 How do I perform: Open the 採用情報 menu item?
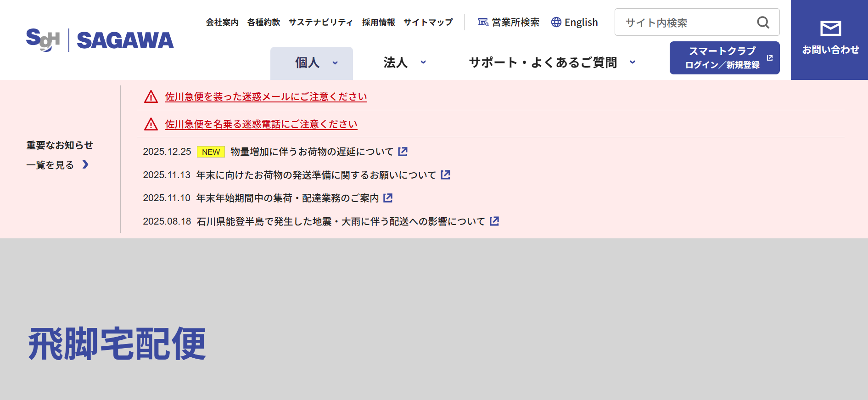click(378, 23)
